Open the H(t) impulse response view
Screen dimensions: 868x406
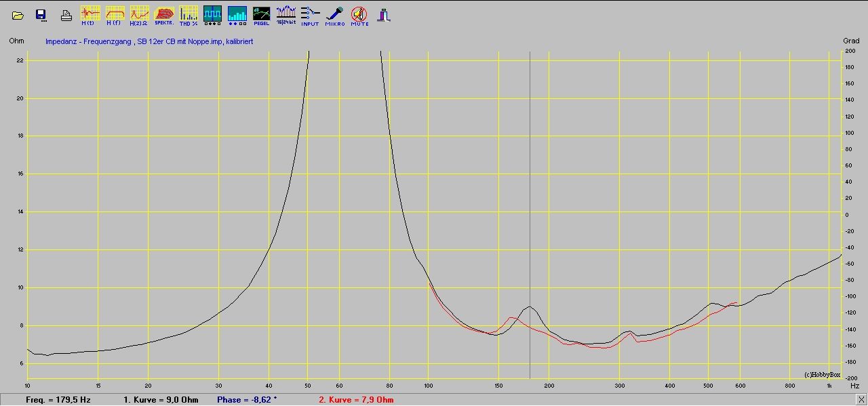click(x=90, y=15)
